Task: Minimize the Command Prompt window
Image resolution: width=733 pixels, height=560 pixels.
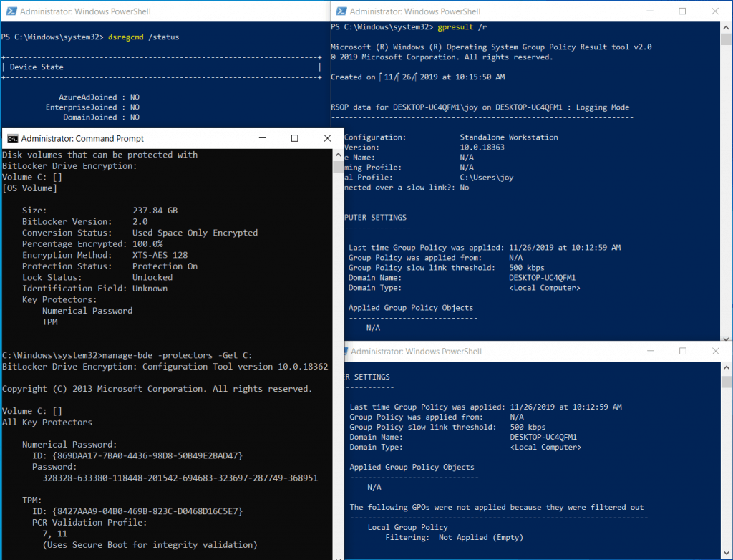Action: coord(262,138)
